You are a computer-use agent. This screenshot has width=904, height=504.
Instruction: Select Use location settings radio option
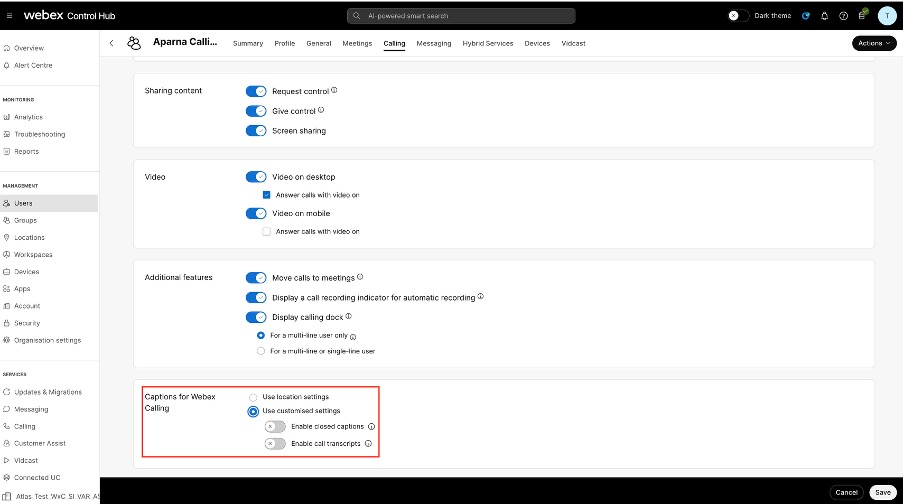(x=253, y=397)
